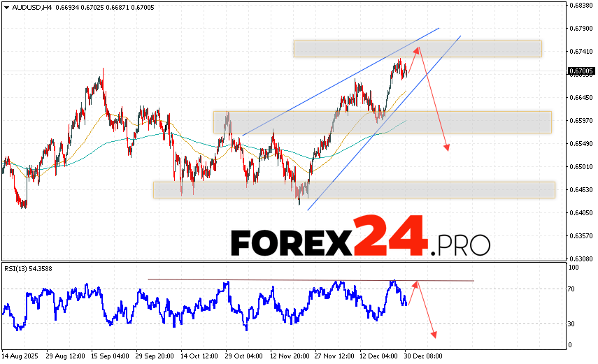598x364 pixels.
Task: Click the 14 Aug 2025 date label
Action: coord(22,356)
